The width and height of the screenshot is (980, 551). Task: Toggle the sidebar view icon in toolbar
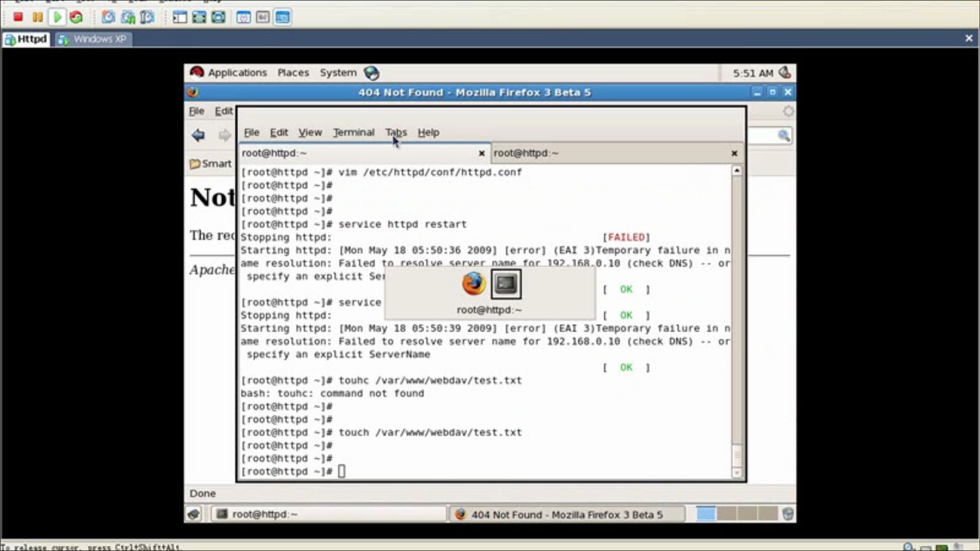coord(180,17)
